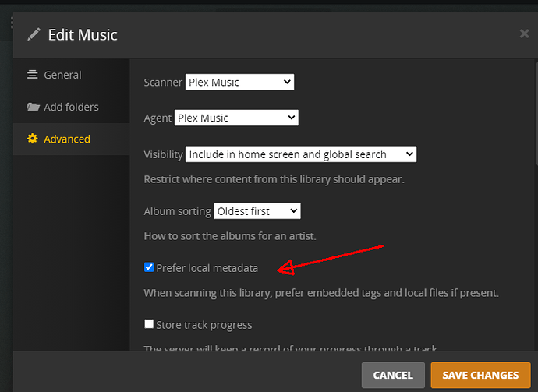Uncheck Prefer local metadata checkbox
The width and height of the screenshot is (538, 392).
click(149, 267)
